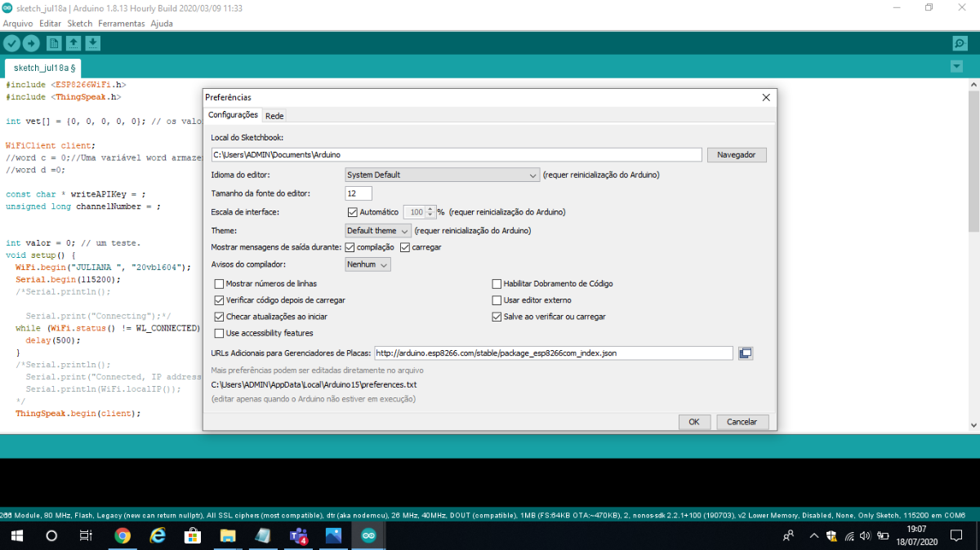Show hidden system tray icons
The width and height of the screenshot is (980, 550).
click(813, 536)
